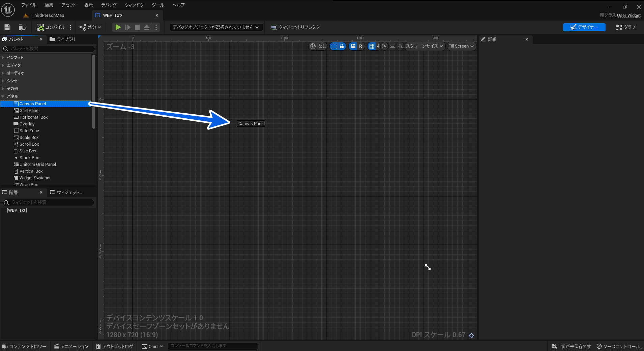Select Horizontal Box in the palette
Screen dimensions: 644x351
click(33, 117)
